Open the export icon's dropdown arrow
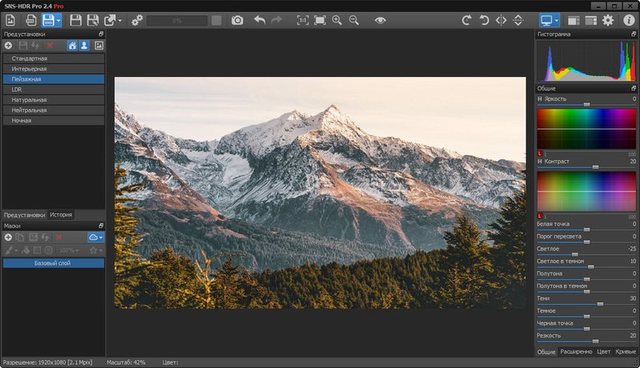The height and width of the screenshot is (368, 640). tap(120, 20)
